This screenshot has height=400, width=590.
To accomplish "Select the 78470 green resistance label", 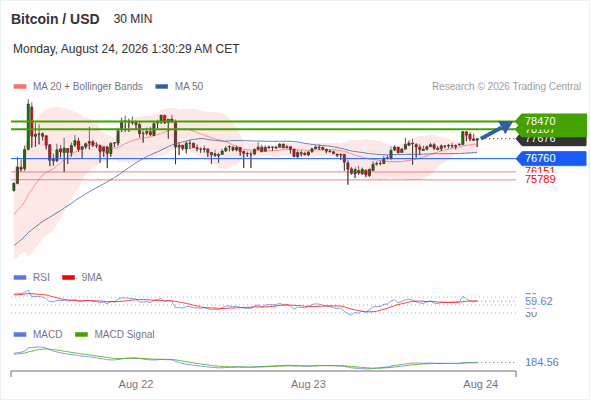I will 552,121.
